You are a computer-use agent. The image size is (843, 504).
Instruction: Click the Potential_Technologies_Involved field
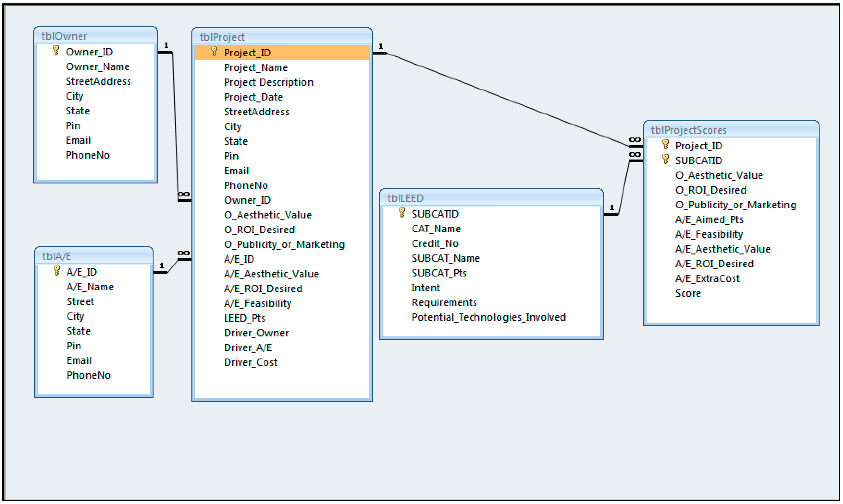click(489, 317)
